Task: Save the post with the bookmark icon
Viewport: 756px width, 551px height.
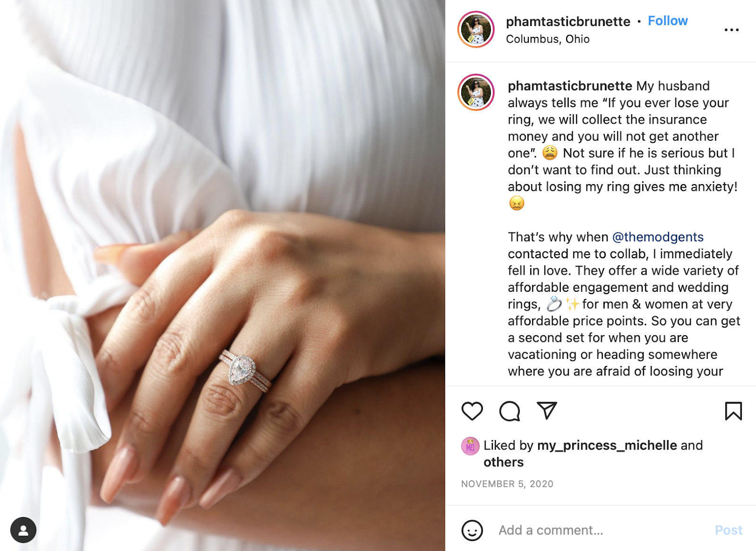Action: [x=733, y=411]
